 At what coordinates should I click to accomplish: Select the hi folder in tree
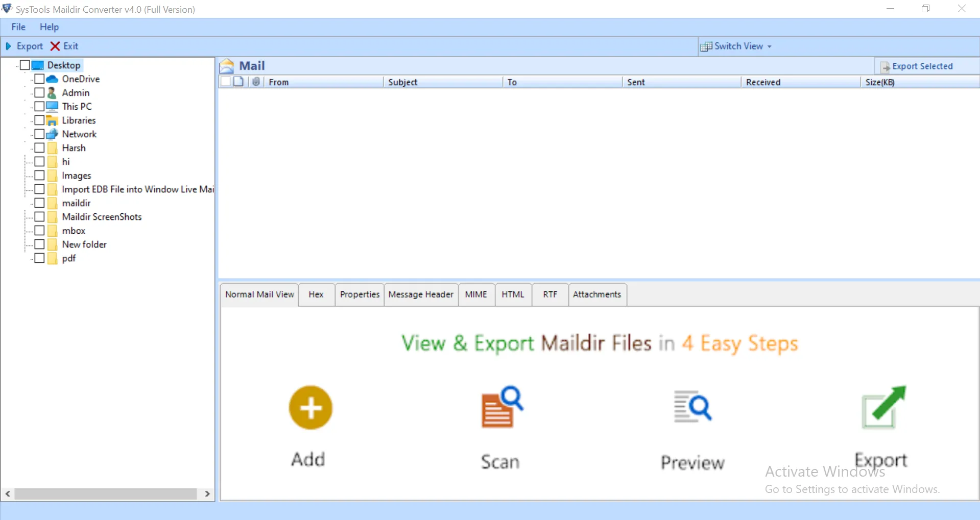pyautogui.click(x=66, y=162)
